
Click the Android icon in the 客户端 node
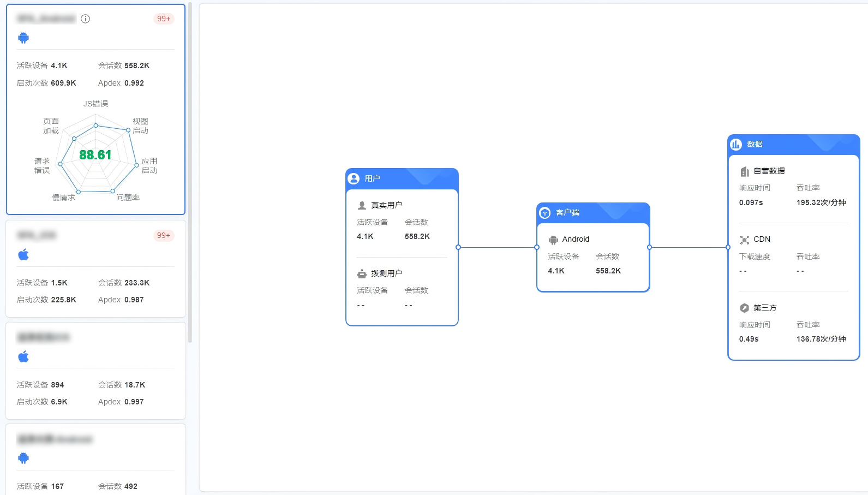(553, 240)
